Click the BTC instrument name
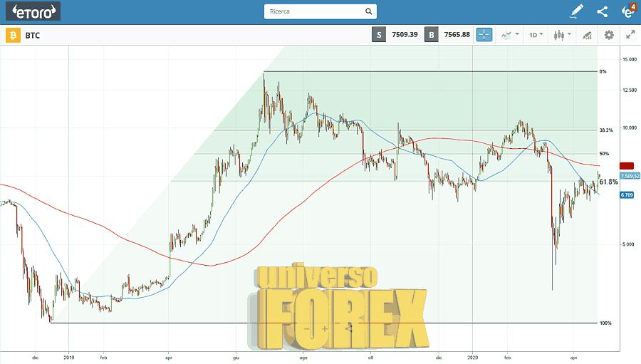Viewport: 641px width, 364px height. (x=33, y=35)
